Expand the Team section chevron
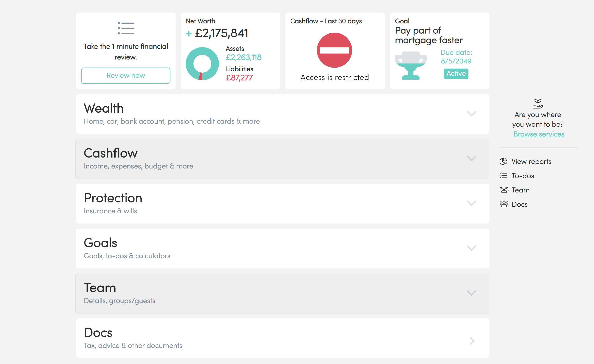Viewport: 594px width, 364px height. click(472, 293)
